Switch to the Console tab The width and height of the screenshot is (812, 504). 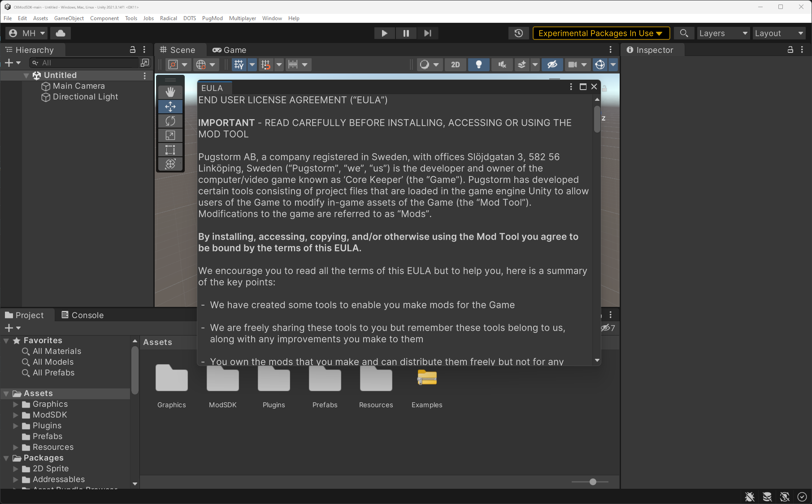click(83, 315)
